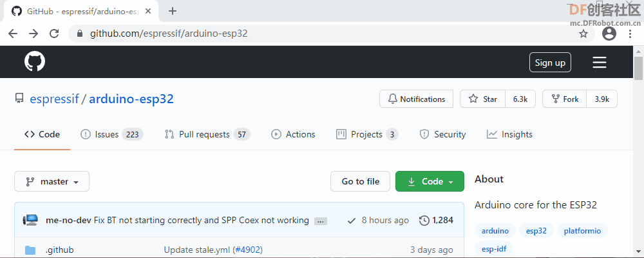Fork the repository
The width and height of the screenshot is (644, 258).
565,99
